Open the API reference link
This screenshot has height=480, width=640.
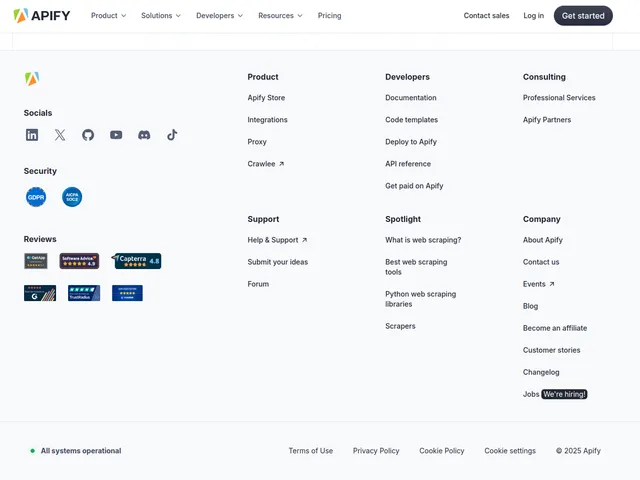(408, 164)
